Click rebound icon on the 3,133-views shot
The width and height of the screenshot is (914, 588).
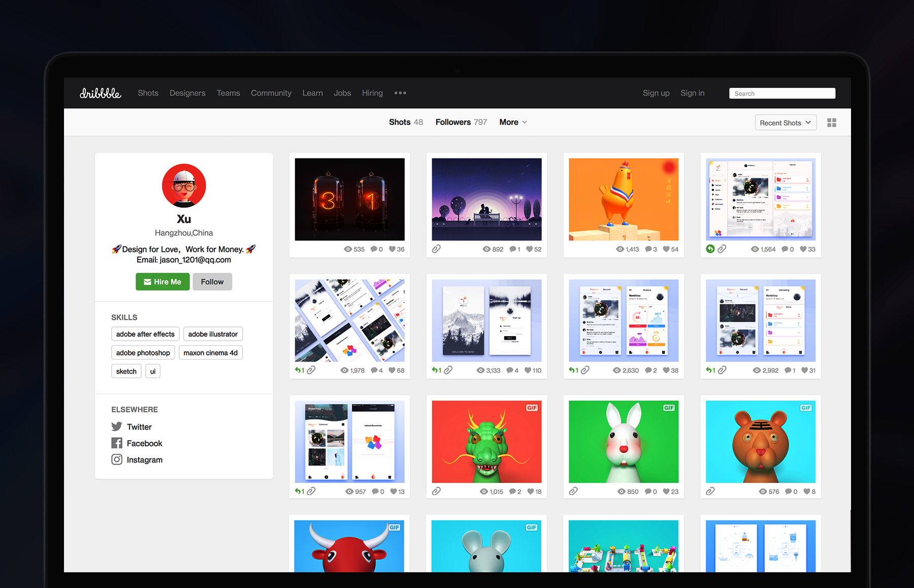coord(437,370)
